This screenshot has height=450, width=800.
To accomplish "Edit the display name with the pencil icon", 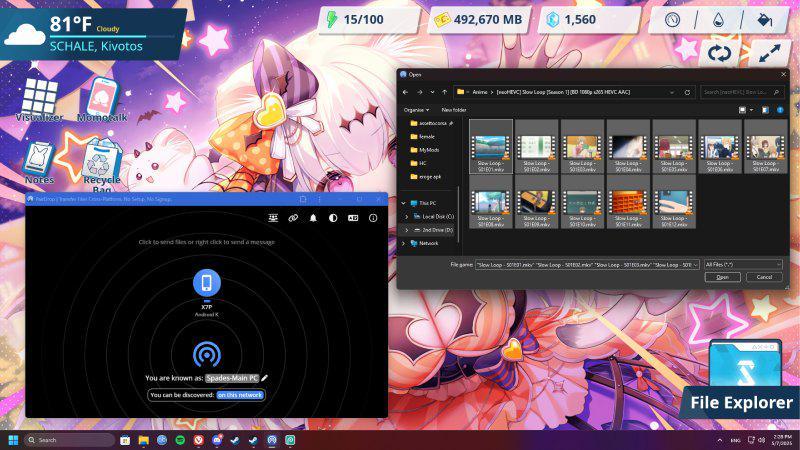I will point(264,378).
